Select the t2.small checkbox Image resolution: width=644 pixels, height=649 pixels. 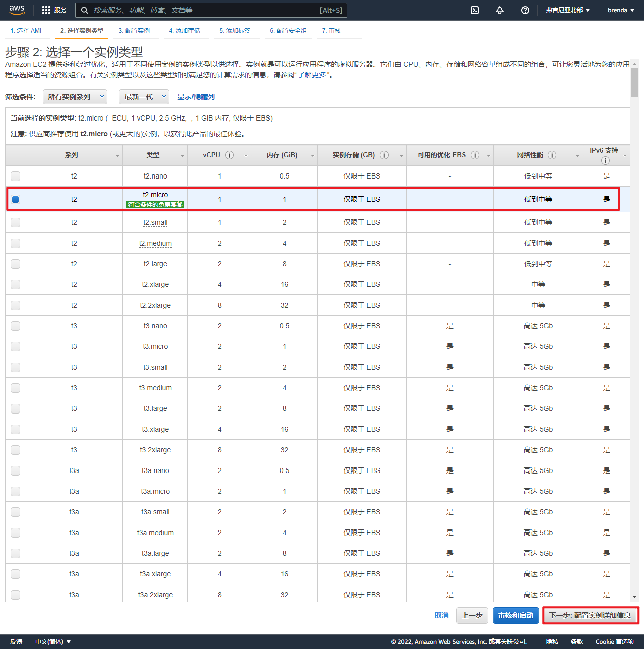pyautogui.click(x=16, y=222)
